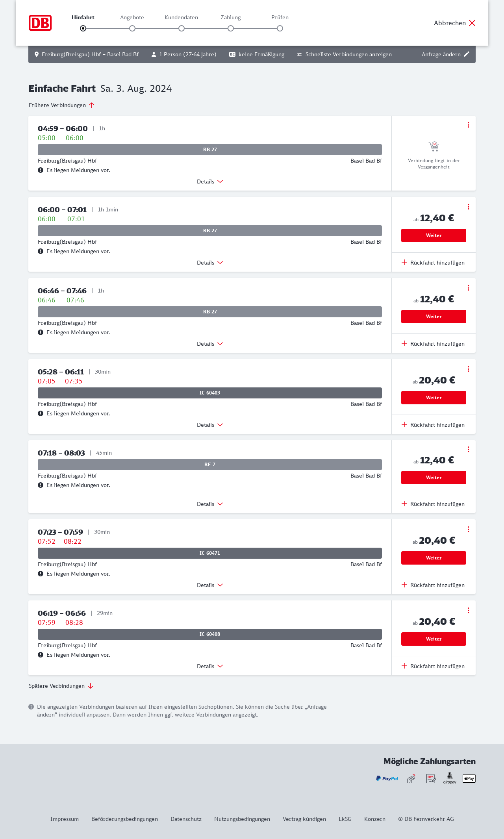This screenshot has height=839, width=504.
Task: Show earlier connections (Frühere Verbindungen)
Action: pos(61,105)
